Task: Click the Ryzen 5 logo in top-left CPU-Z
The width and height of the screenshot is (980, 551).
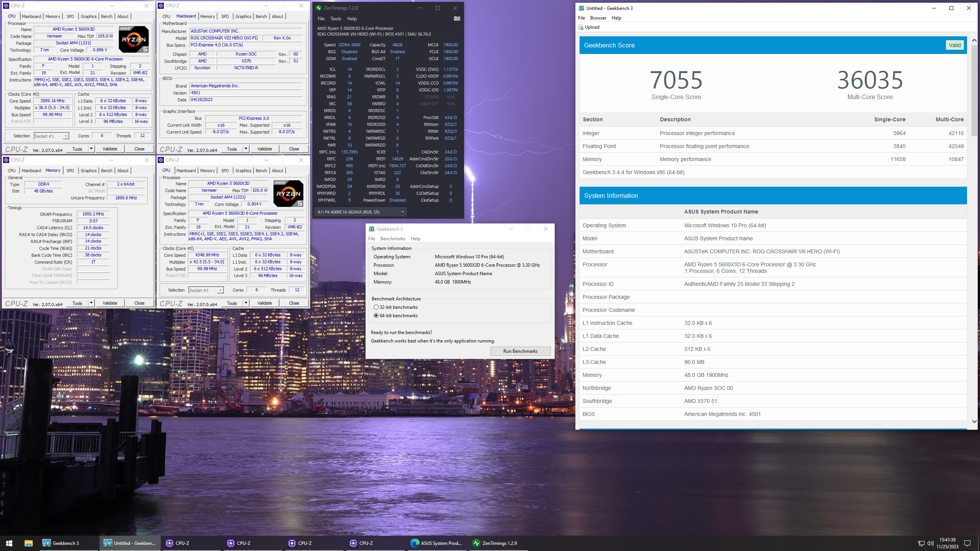Action: (134, 39)
